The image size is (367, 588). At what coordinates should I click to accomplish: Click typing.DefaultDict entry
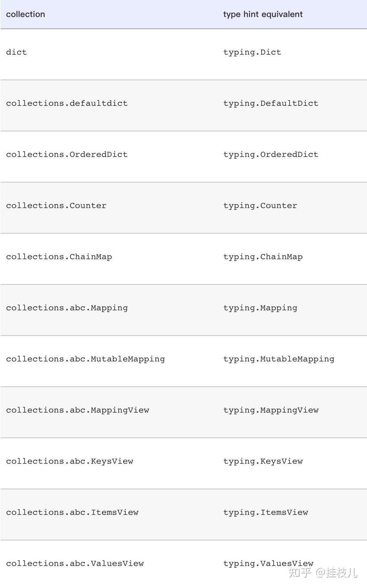270,103
